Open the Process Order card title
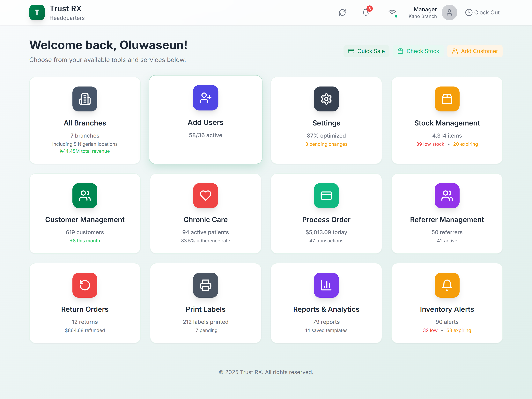 pos(326,220)
